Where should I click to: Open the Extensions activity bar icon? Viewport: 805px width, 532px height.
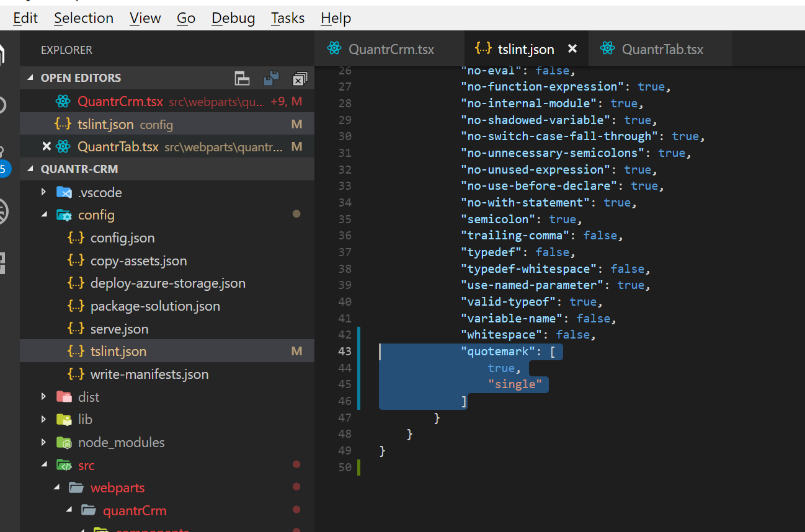pos(3,263)
